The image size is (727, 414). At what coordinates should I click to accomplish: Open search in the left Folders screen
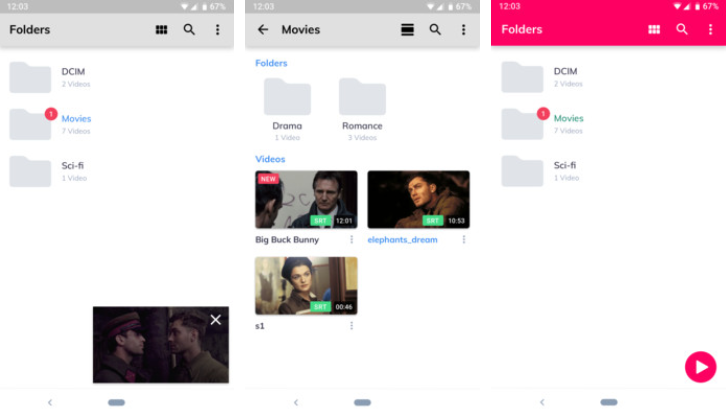pos(189,30)
